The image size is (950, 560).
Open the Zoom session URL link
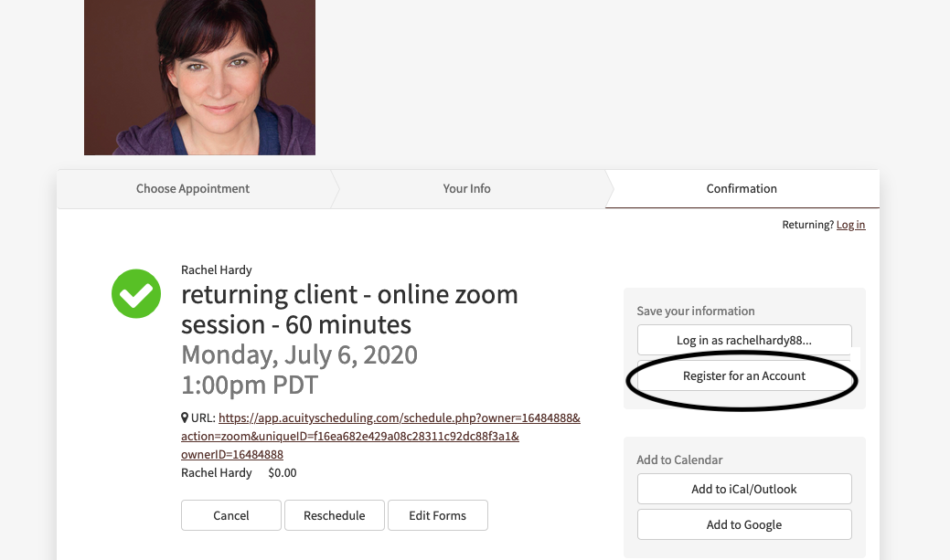pos(380,436)
